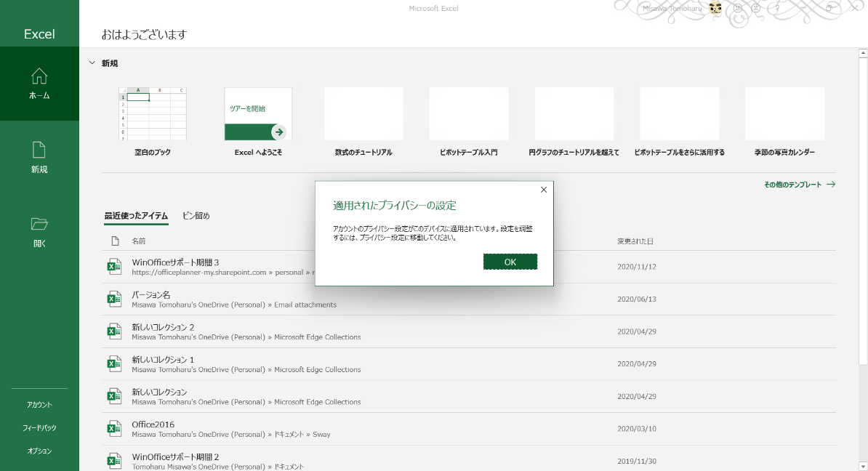The image size is (868, 471).
Task: Open アカウント account page in sidebar
Action: click(x=39, y=405)
